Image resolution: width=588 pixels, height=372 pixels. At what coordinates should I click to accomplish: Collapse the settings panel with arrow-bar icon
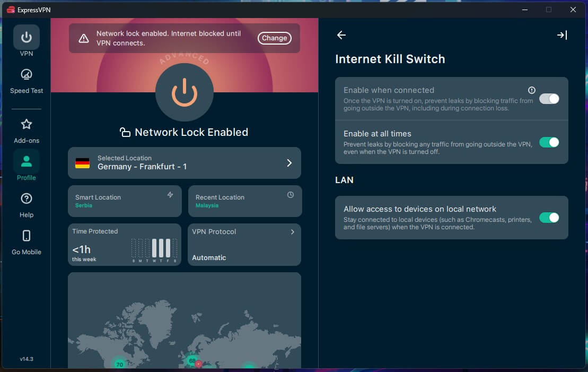coord(561,35)
